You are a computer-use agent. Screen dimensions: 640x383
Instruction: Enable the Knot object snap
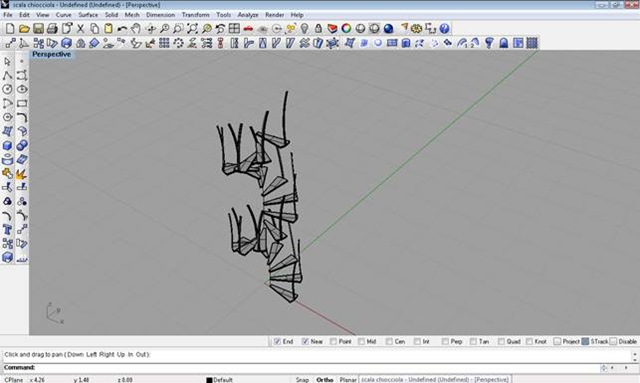tap(529, 341)
